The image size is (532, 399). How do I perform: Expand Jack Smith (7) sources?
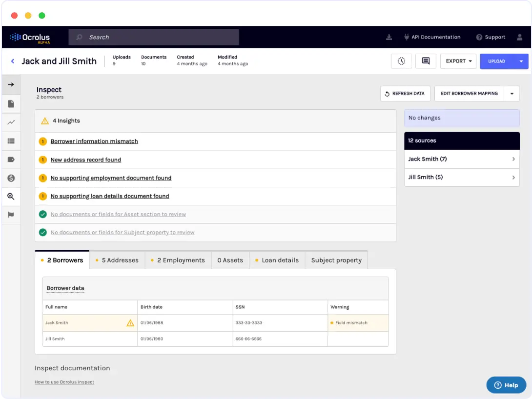[462, 159]
